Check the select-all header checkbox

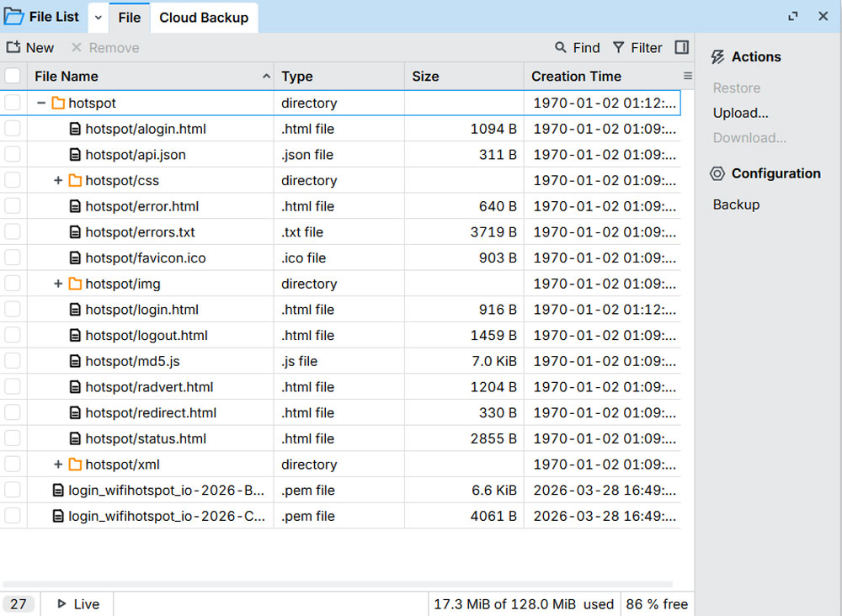pyautogui.click(x=13, y=77)
